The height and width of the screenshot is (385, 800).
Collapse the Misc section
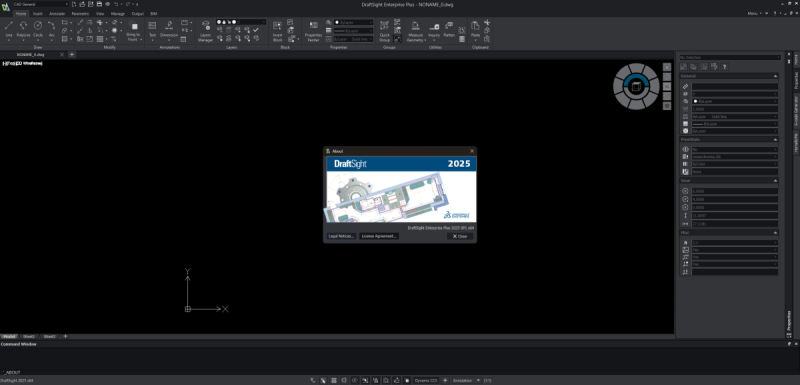click(776, 233)
